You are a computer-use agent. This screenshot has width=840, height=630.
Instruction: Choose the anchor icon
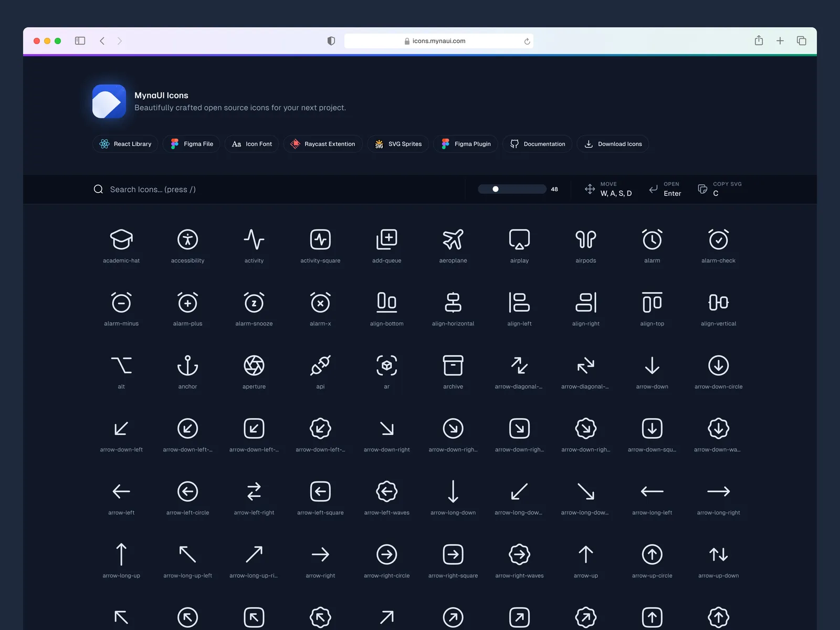[x=187, y=366]
